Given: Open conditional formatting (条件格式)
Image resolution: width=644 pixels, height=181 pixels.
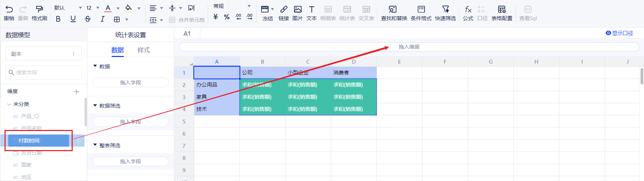Looking at the screenshot, I should [421, 9].
